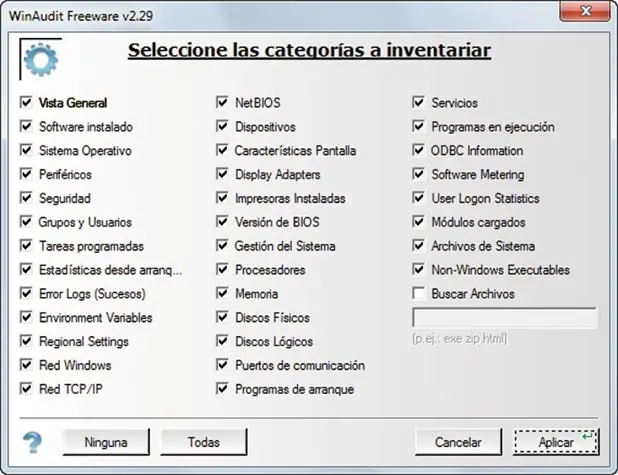Disable the Procesadores category
The height and width of the screenshot is (475, 618).
[222, 270]
